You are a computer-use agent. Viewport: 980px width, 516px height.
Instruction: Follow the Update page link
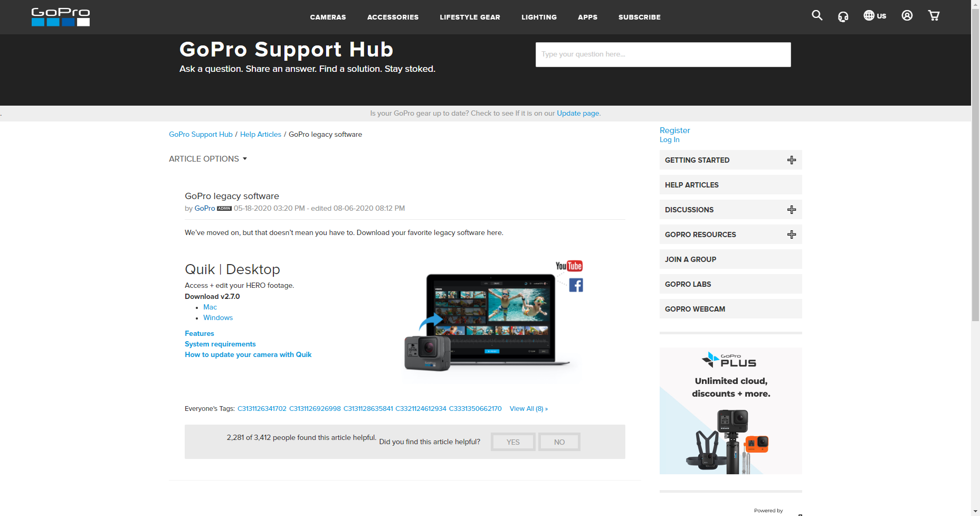click(578, 113)
